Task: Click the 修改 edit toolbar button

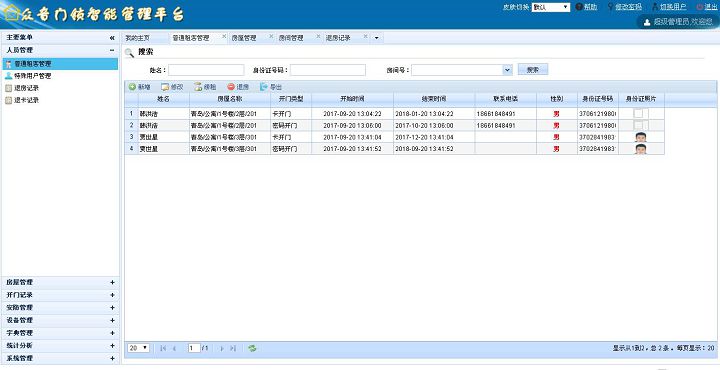Action: pyautogui.click(x=172, y=87)
